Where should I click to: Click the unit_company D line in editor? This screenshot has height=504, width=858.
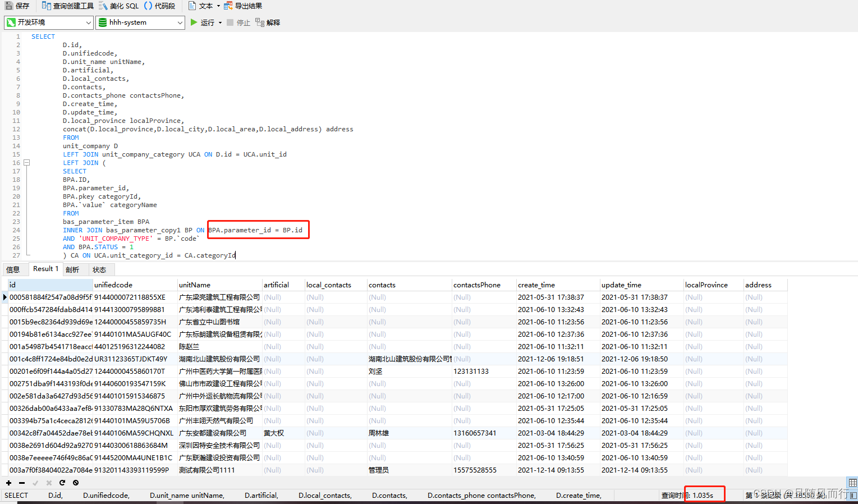pyautogui.click(x=90, y=146)
